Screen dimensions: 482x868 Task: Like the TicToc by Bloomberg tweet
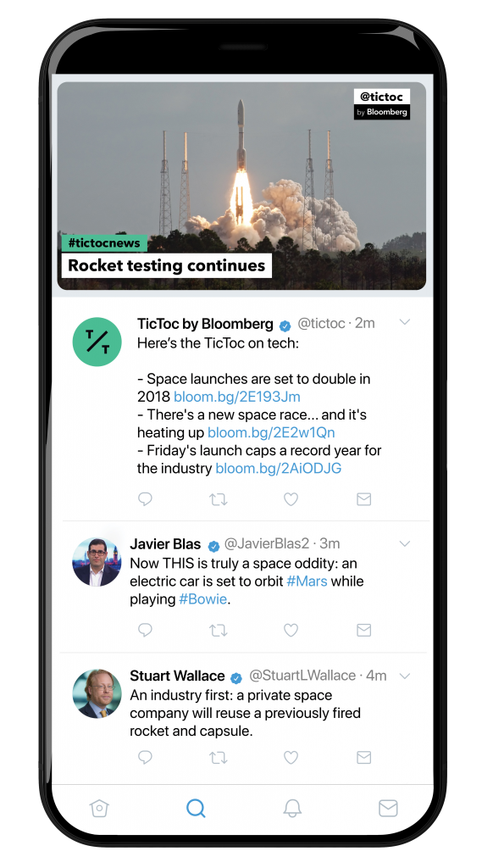(291, 499)
